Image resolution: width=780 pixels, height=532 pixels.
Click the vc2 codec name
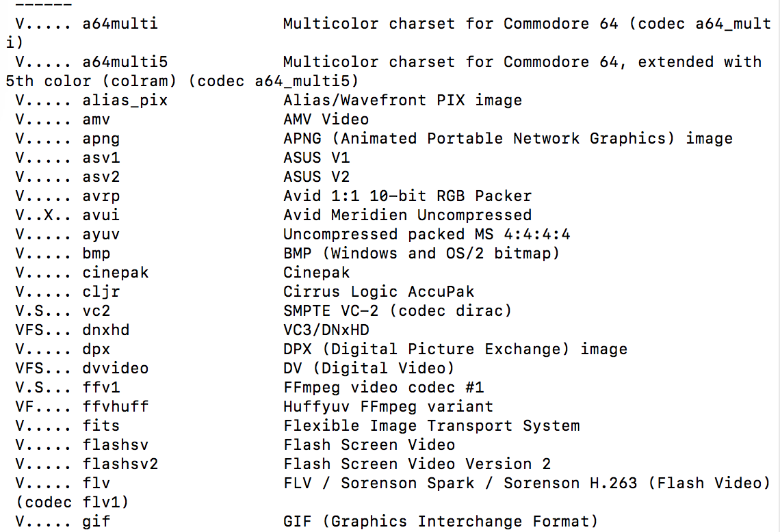pos(96,311)
